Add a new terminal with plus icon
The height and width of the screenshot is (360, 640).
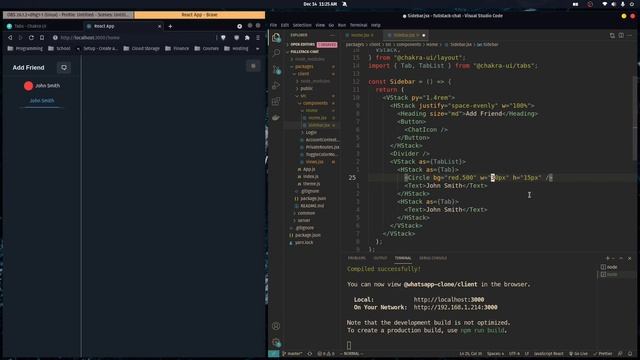pyautogui.click(x=607, y=258)
